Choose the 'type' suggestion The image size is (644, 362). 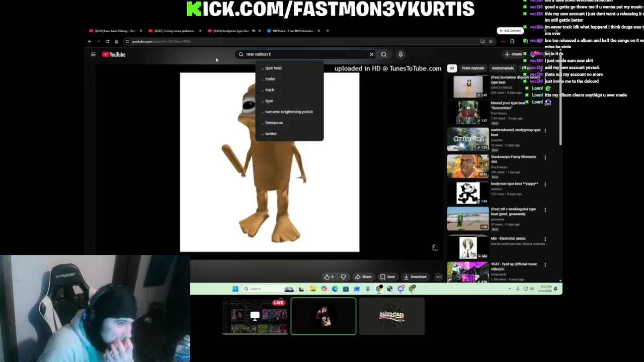289,101
